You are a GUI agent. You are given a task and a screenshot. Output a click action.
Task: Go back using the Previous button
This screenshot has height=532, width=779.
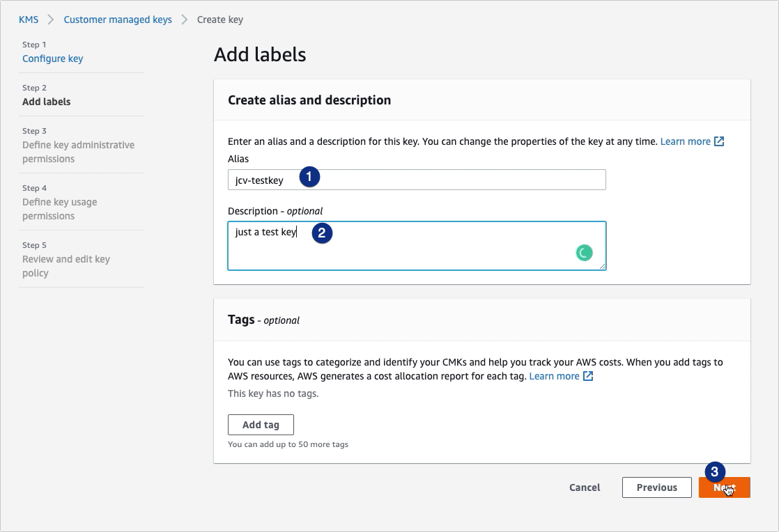[x=656, y=487]
